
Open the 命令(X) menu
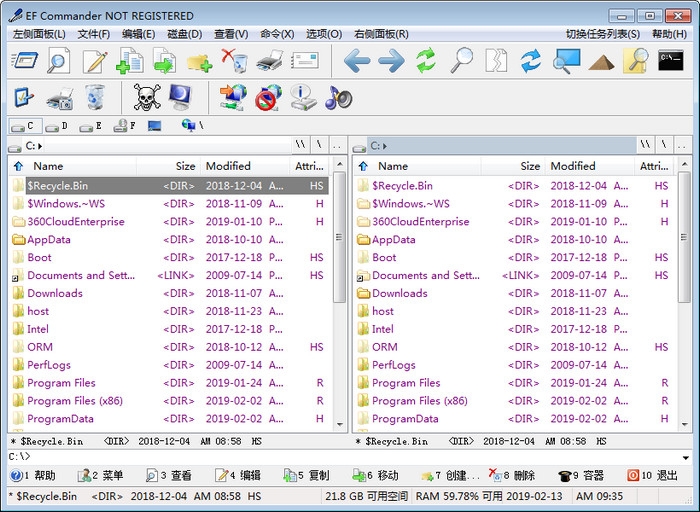277,34
